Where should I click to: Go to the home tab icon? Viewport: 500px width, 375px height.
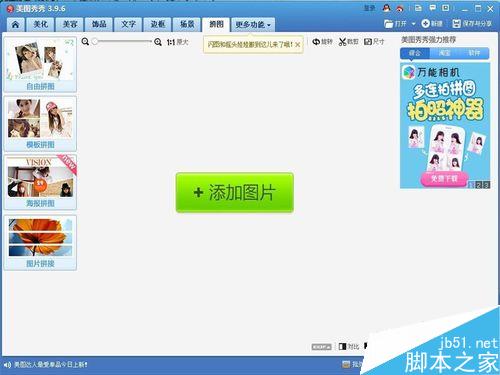pyautogui.click(x=15, y=24)
